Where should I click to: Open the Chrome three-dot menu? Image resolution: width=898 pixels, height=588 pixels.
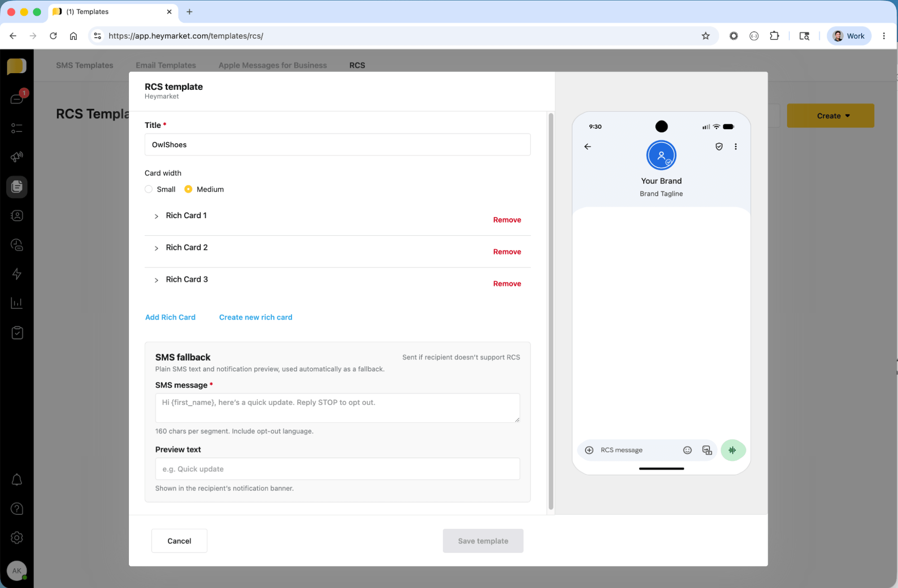click(x=884, y=36)
